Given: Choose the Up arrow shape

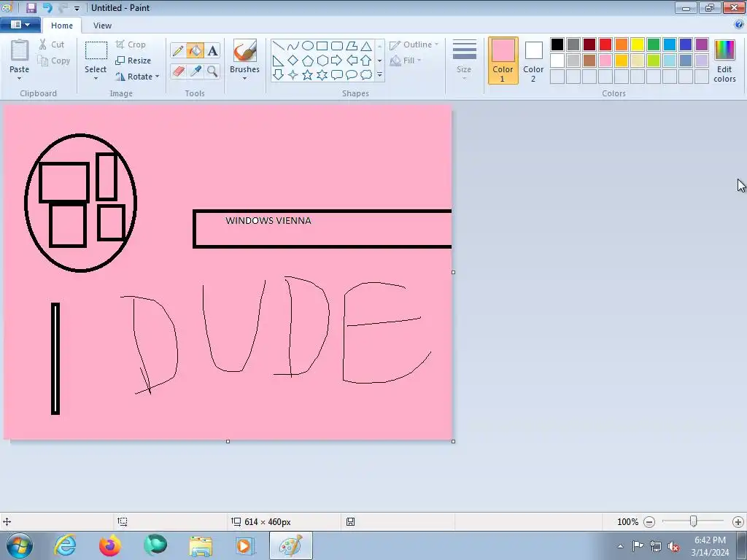Looking at the screenshot, I should coord(366,61).
